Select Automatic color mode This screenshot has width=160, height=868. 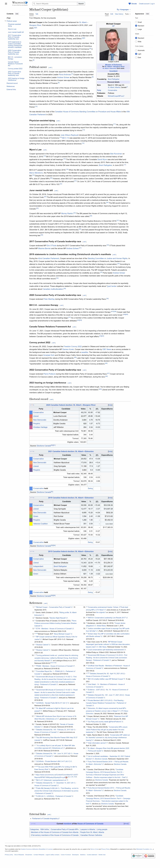[x=136, y=50]
